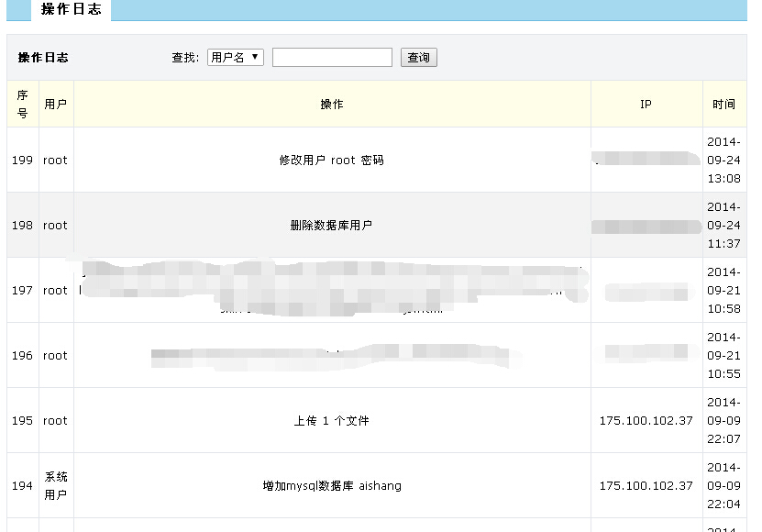Open the 操作日志 tab at top
This screenshot has height=532, width=762.
(72, 10)
